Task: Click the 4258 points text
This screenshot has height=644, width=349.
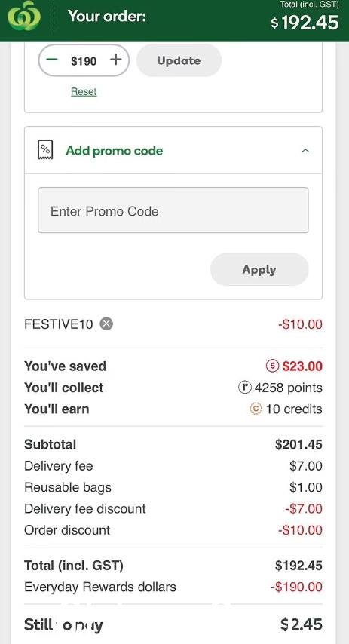Action: point(288,388)
